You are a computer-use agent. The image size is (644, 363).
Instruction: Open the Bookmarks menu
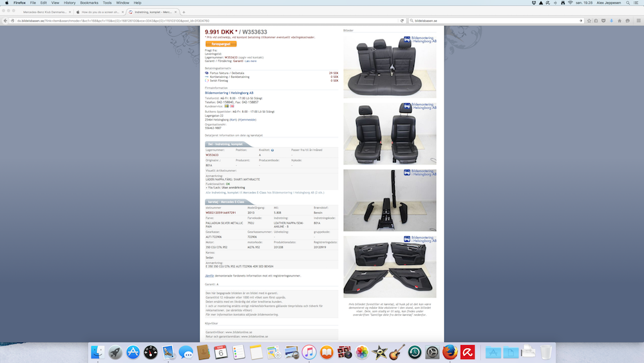point(89,3)
